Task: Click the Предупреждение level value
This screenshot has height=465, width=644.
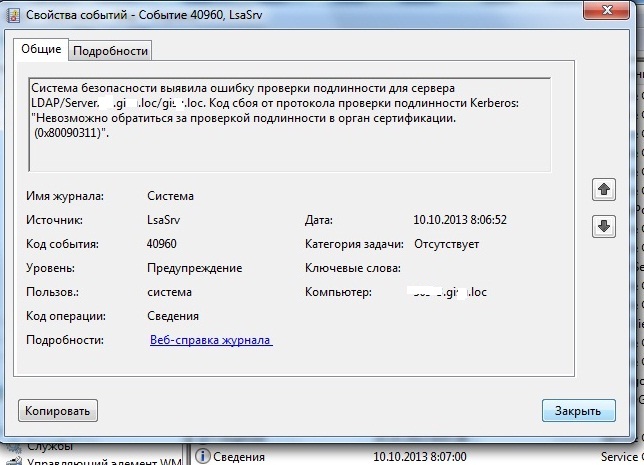Action: (x=195, y=268)
